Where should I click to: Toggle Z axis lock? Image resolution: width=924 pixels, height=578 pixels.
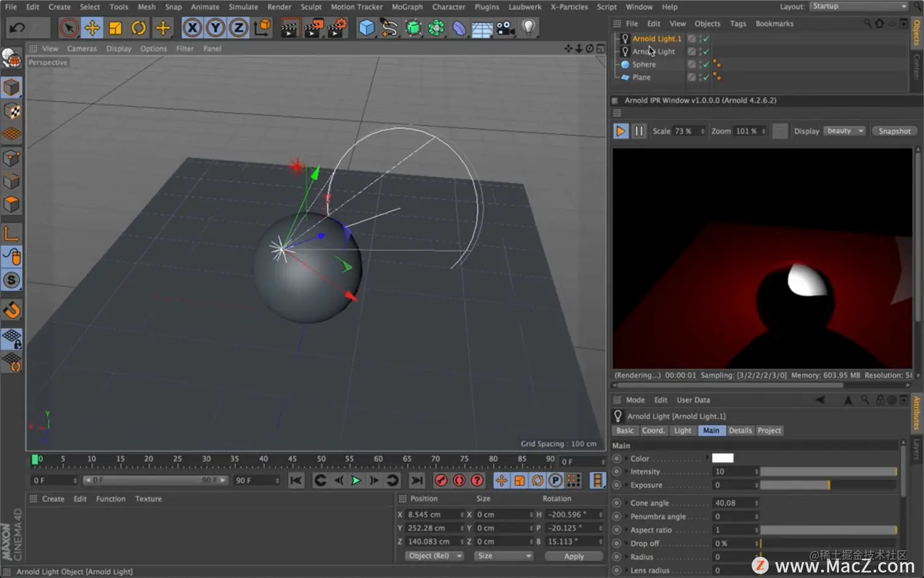tap(238, 28)
